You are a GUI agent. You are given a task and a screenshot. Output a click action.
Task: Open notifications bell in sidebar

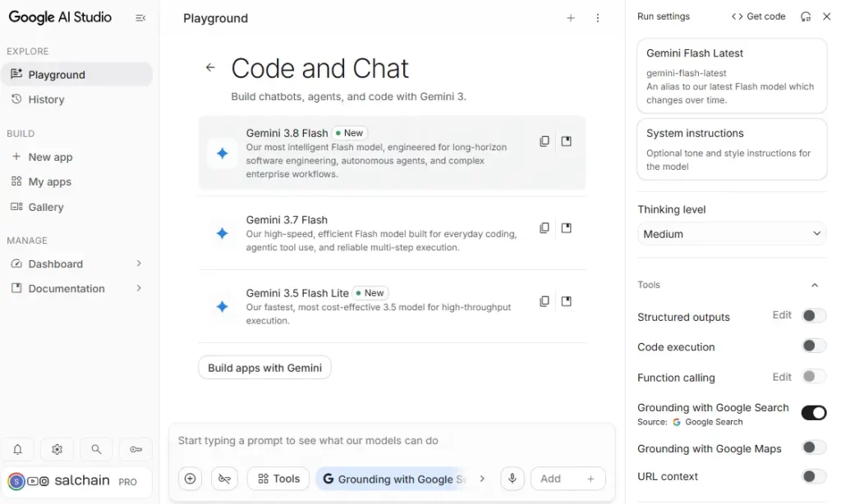point(18,449)
